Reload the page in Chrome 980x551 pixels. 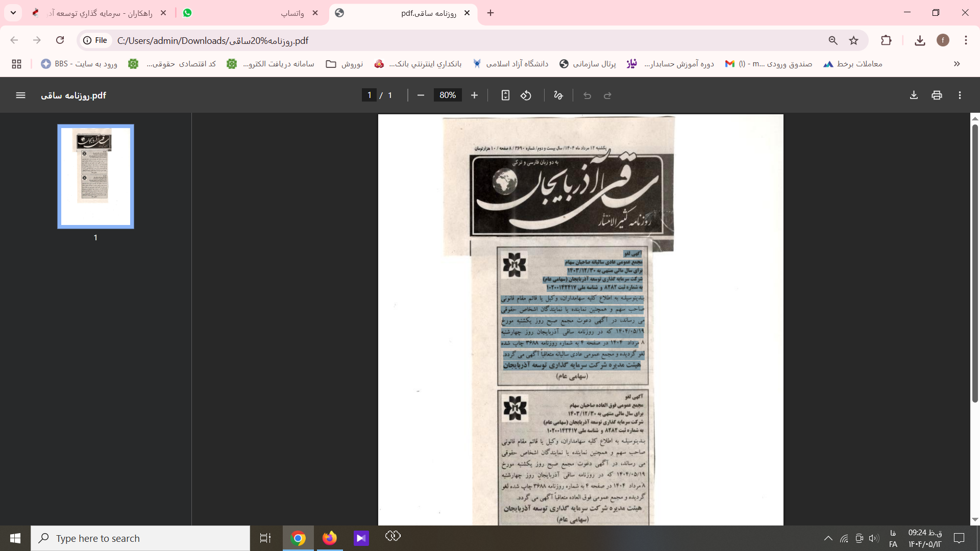tap(60, 40)
